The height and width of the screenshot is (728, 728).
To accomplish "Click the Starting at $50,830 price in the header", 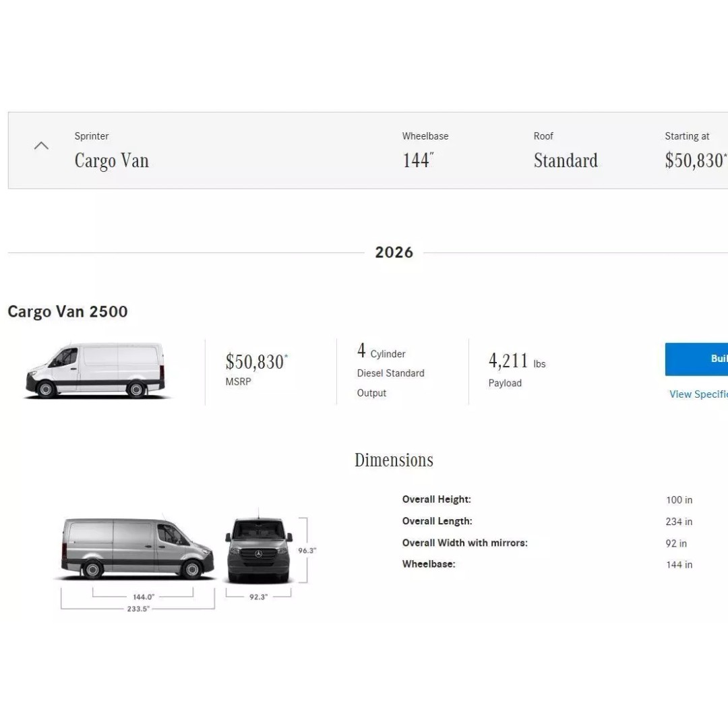I will click(x=696, y=160).
